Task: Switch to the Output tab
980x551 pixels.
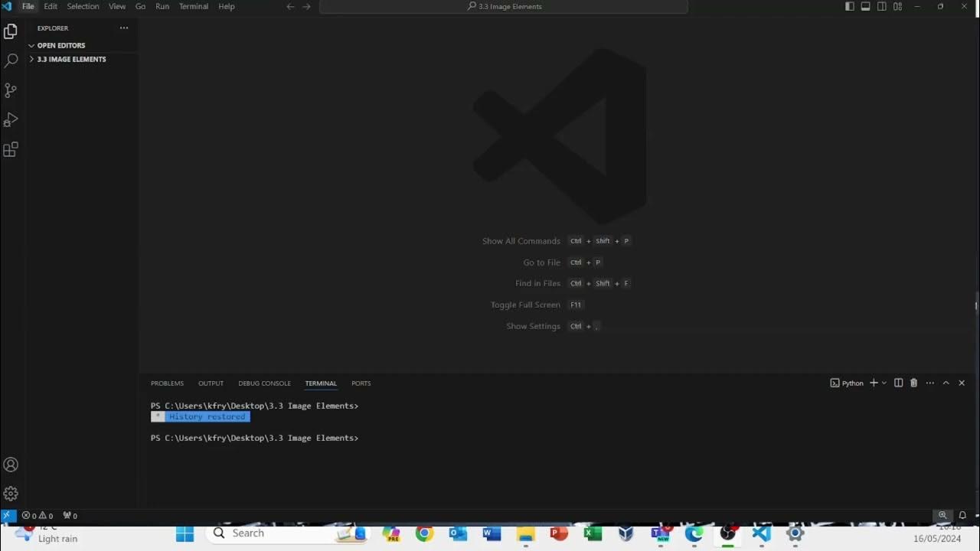Action: tap(211, 383)
